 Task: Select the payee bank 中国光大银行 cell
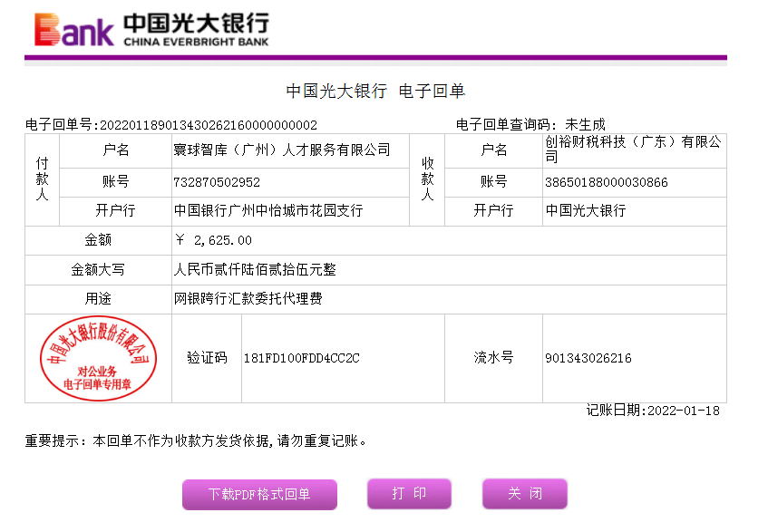click(x=635, y=211)
